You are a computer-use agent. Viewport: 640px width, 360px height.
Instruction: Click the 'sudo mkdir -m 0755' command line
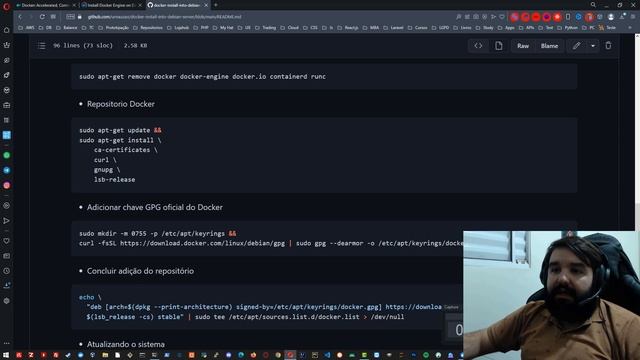(x=158, y=233)
